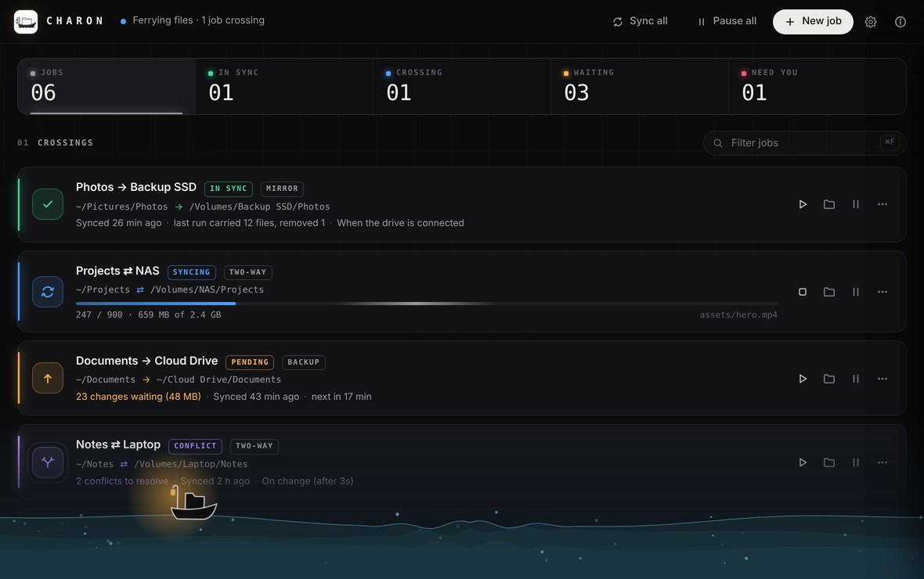Click Documents → Cloud Drive job title
The width and height of the screenshot is (924, 579).
(146, 361)
